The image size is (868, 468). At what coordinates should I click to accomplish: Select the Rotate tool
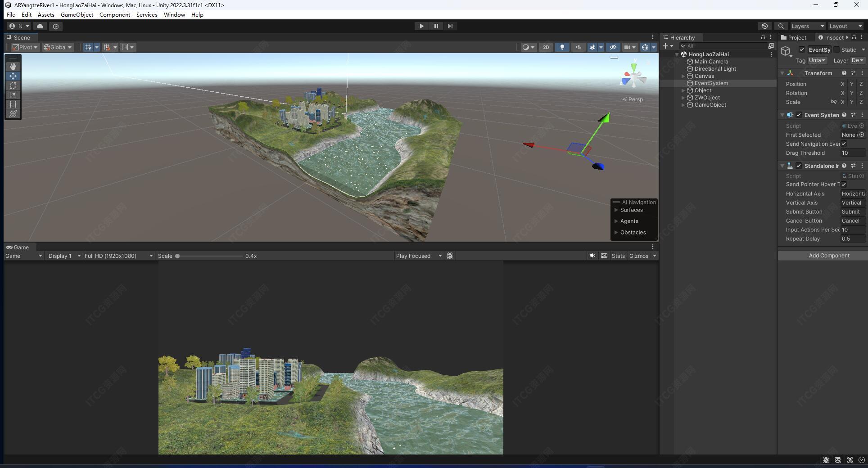point(13,85)
